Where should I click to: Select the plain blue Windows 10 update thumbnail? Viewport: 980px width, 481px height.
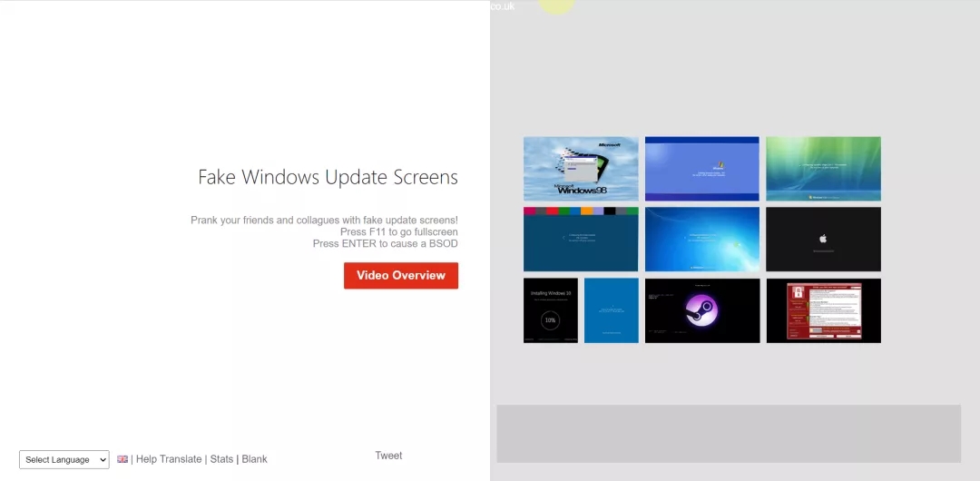[x=612, y=311]
